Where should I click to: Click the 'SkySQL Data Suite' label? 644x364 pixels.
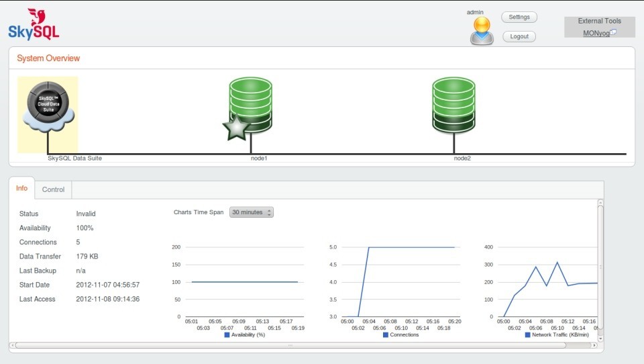pos(74,158)
